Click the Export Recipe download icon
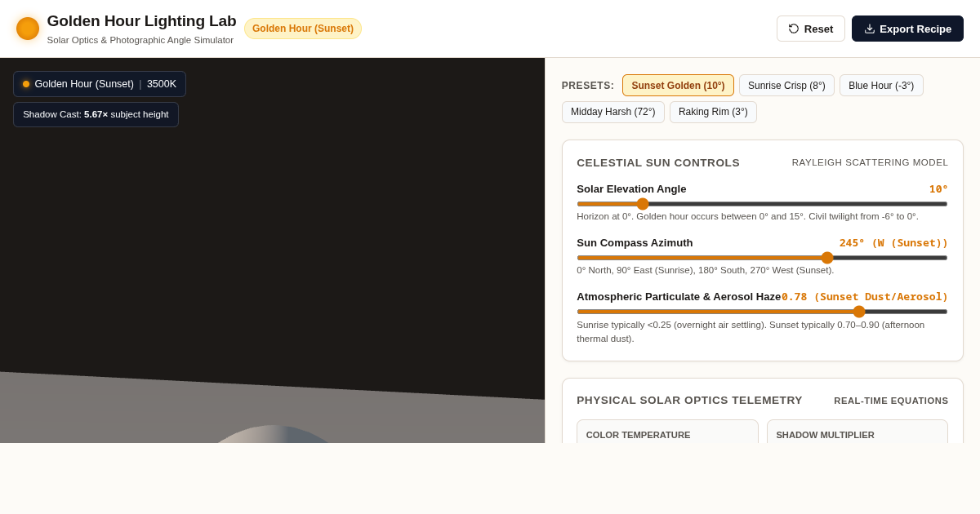This screenshot has width=980, height=514. tap(869, 29)
